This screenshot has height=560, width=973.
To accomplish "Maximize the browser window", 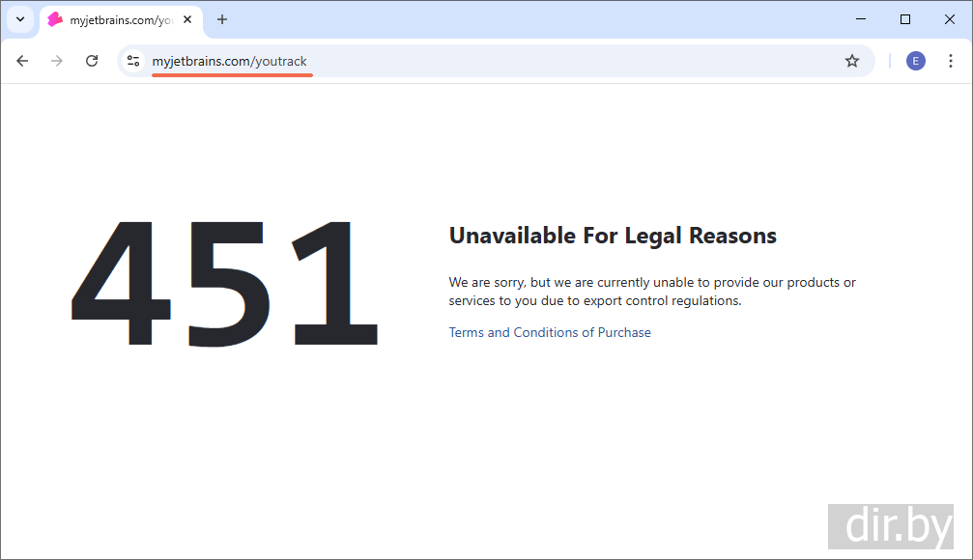I will pyautogui.click(x=904, y=19).
